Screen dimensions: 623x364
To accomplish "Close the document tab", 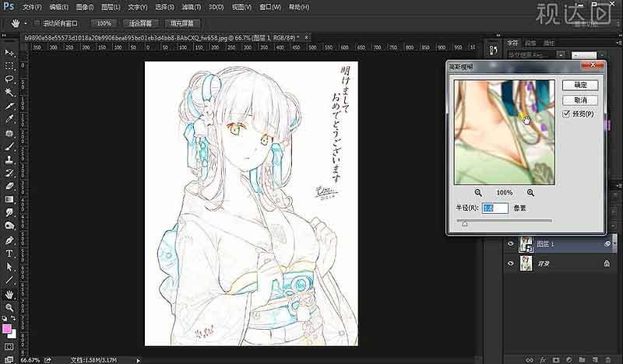I will (x=306, y=37).
